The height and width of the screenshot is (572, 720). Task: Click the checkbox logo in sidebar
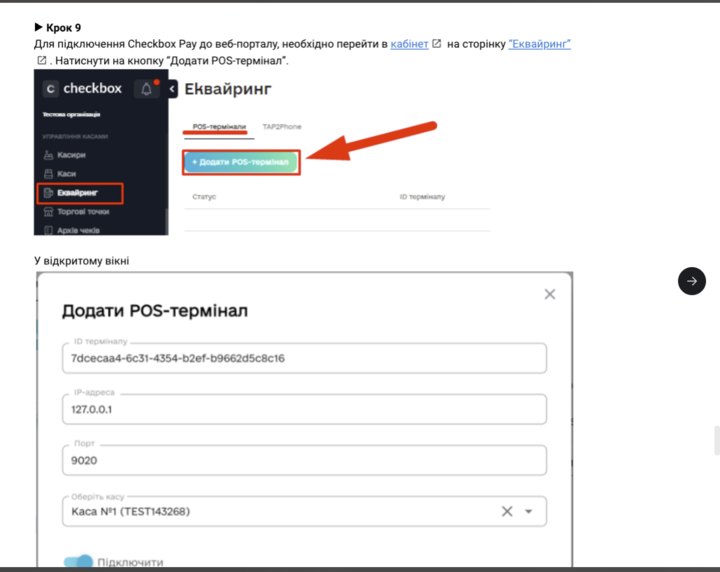[x=83, y=89]
